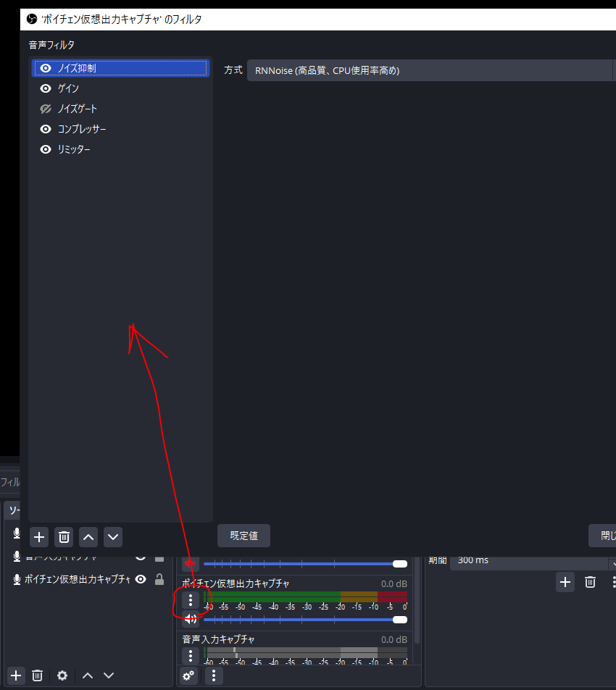Screen dimensions: 616x690
Task: Mute ボイチェン仮想出力キャプチャ with speaker icon
Action: pos(191,619)
